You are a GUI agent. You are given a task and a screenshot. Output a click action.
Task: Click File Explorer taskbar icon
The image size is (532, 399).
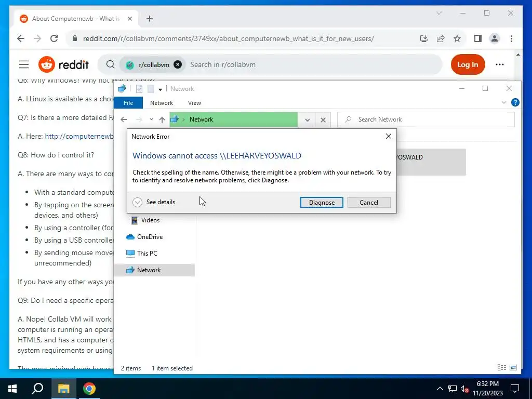[63, 389]
